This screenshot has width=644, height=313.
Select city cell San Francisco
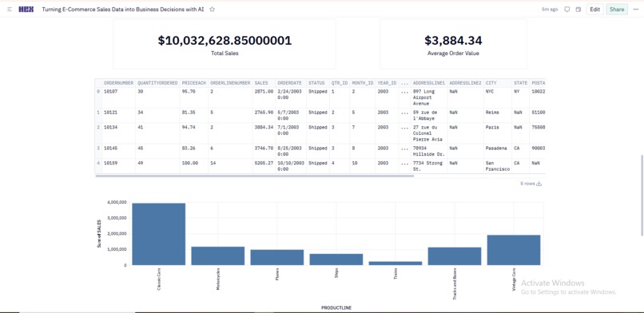497,166
